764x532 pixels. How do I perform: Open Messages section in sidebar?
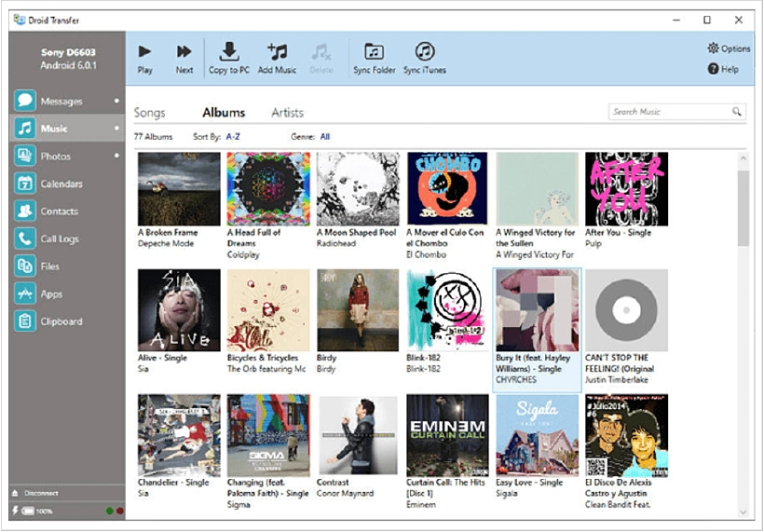(67, 101)
